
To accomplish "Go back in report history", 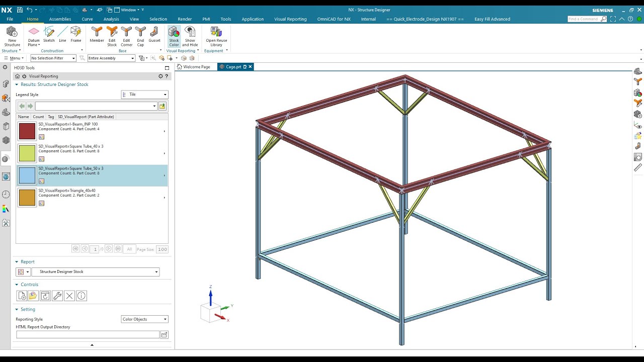I will pyautogui.click(x=22, y=106).
